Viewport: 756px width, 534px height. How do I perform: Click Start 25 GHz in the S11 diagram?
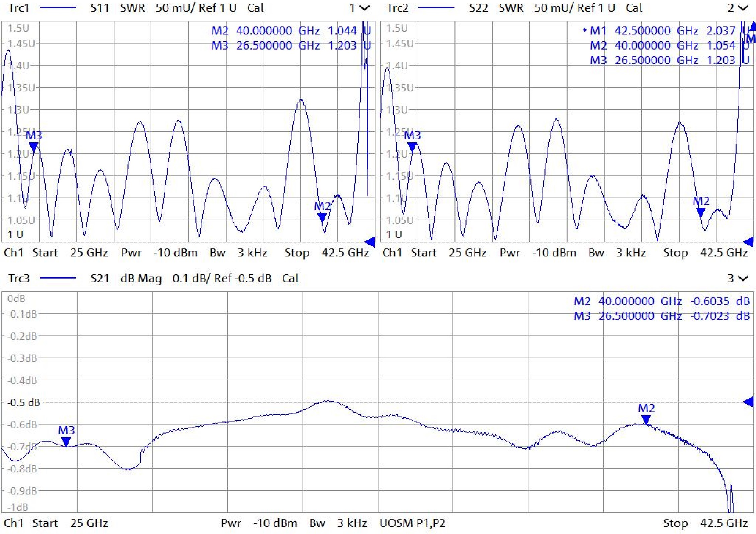tap(70, 252)
